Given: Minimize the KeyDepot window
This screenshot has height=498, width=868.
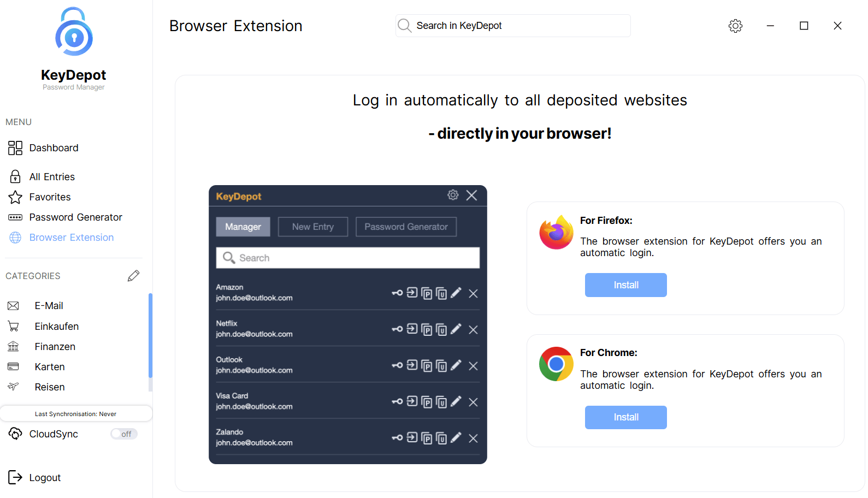Looking at the screenshot, I should [770, 26].
